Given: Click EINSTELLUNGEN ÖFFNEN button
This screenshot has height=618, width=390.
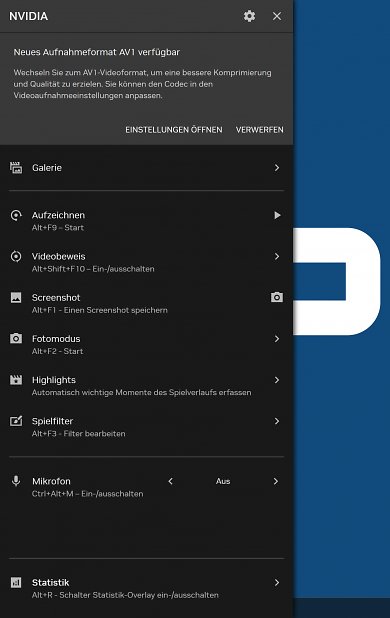Looking at the screenshot, I should [x=174, y=130].
